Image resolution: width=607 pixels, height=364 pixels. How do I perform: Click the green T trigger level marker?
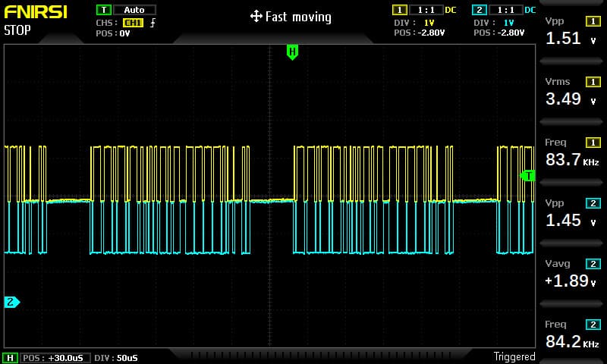click(x=528, y=176)
